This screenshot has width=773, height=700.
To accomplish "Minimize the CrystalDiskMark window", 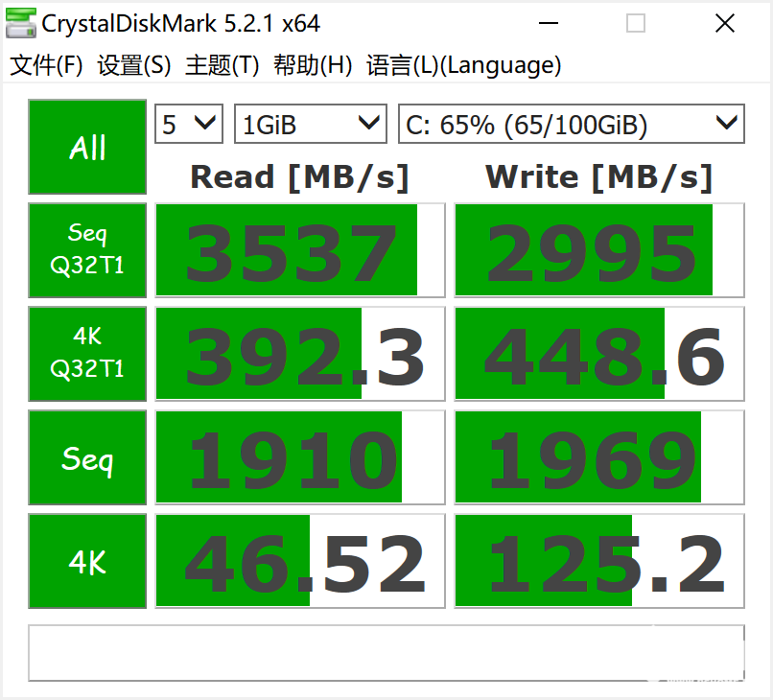I will tap(548, 23).
